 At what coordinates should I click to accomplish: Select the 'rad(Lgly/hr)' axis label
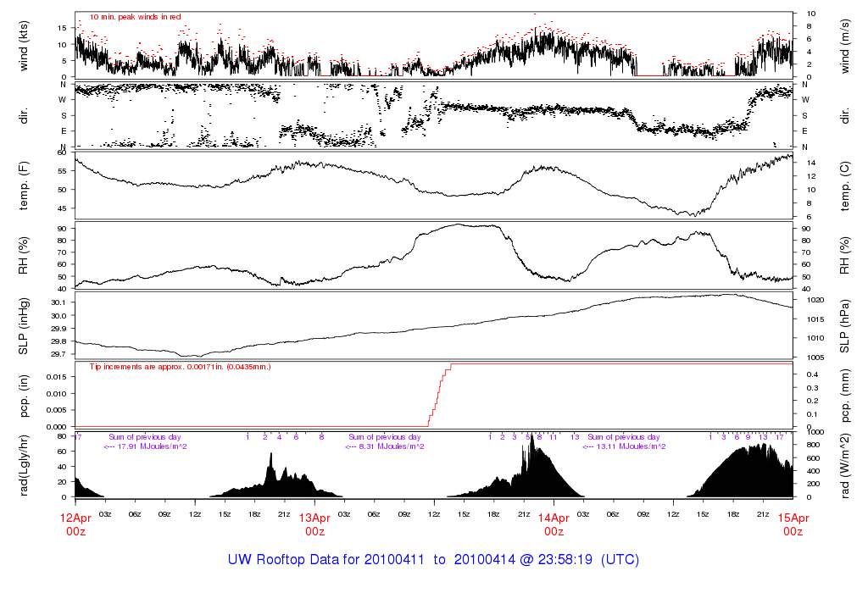tap(23, 465)
